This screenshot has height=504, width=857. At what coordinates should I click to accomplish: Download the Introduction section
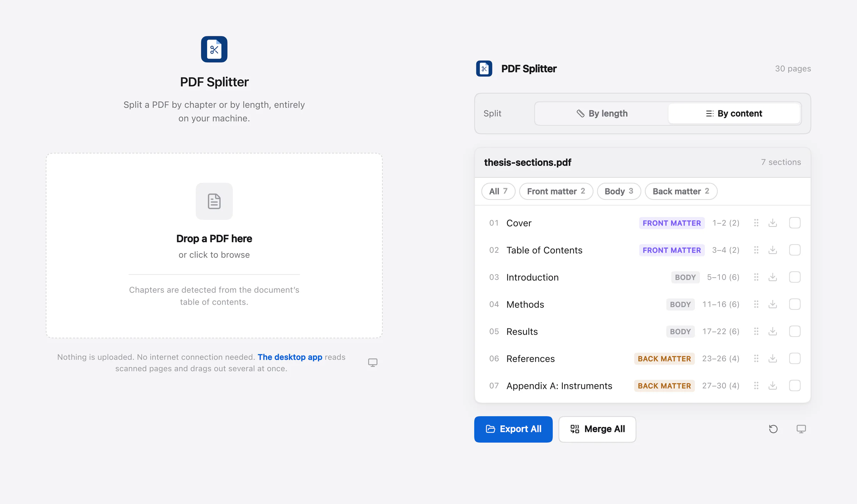pos(773,277)
